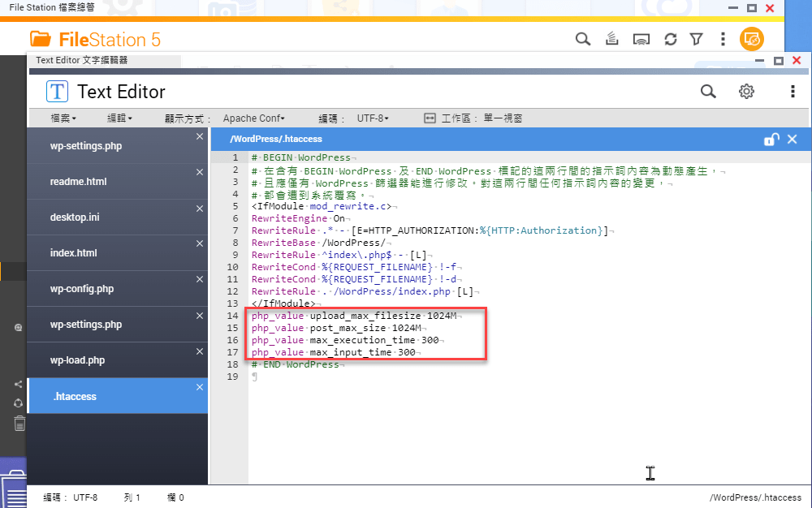This screenshot has height=508, width=812.
Task: Close the desktop.ini tab
Action: [x=200, y=209]
